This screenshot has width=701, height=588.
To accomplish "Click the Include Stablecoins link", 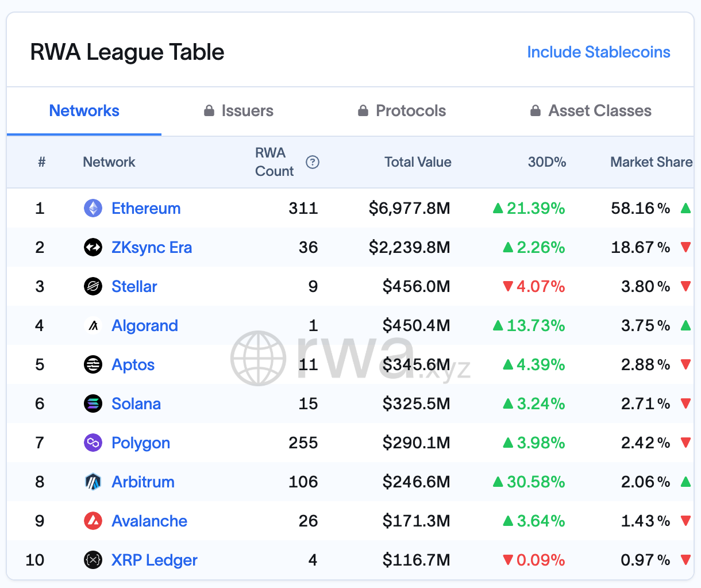I will click(599, 52).
